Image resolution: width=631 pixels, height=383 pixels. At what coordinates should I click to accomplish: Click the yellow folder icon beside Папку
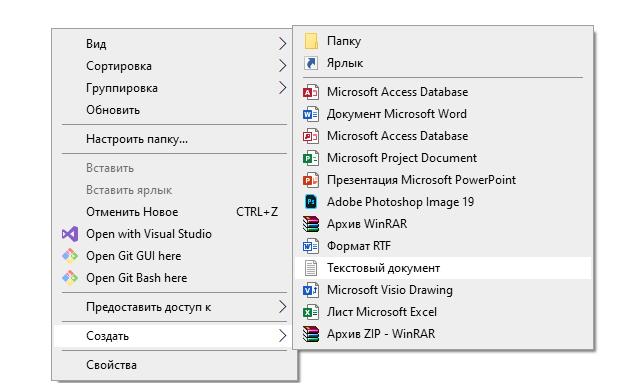[311, 41]
